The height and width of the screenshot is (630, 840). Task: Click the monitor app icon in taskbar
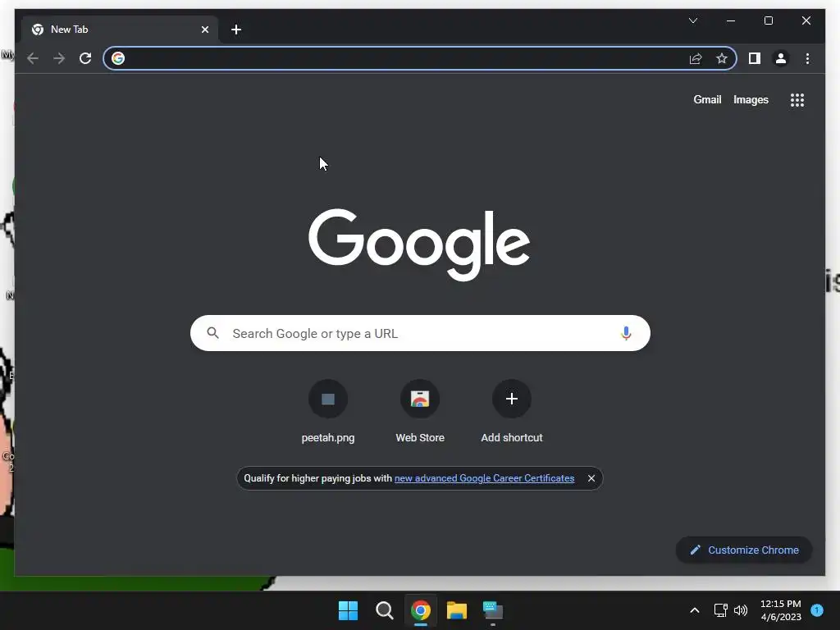[493, 610]
